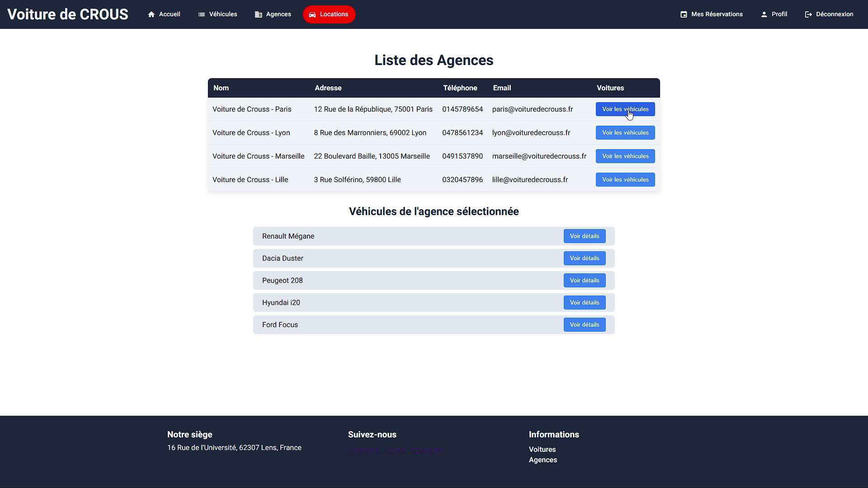Show vehicles for the Lille agency
The width and height of the screenshot is (868, 488).
[625, 179]
